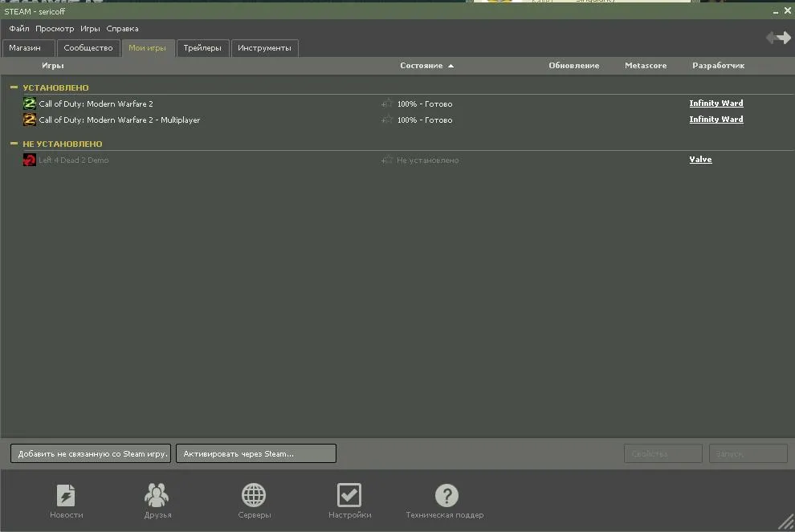Viewport: 795px width, 532px height.
Task: Click the 100% - Готово status of Multiplayer
Action: [425, 120]
